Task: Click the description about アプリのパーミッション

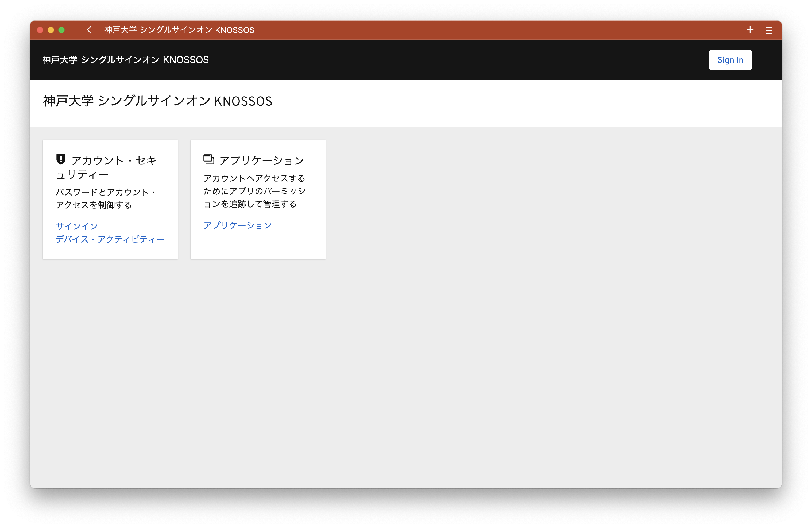Action: (254, 191)
